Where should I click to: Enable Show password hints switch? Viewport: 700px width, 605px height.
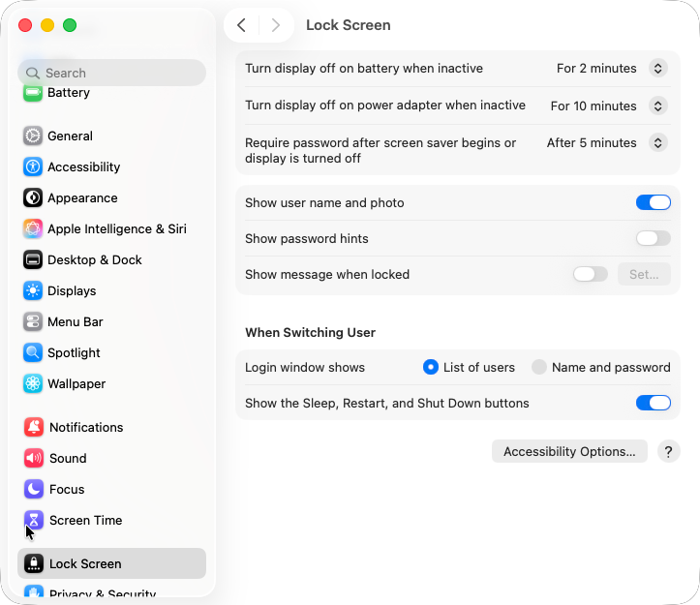click(654, 238)
